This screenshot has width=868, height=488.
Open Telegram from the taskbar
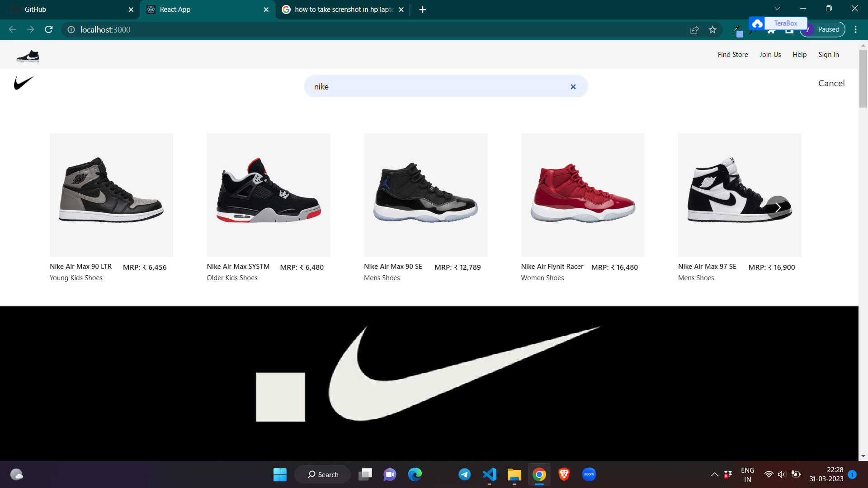[465, 474]
